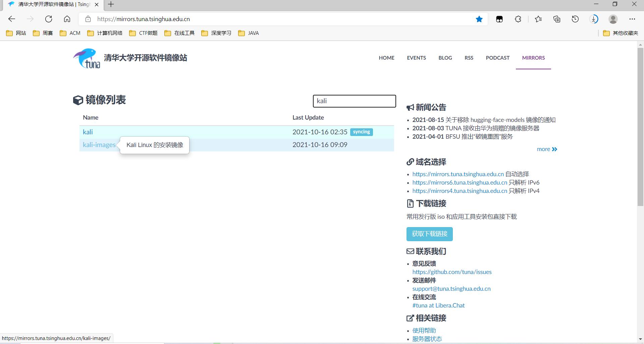644x344 pixels.
Task: Click the vertical page scrollbar thumb
Action: [x=640, y=127]
